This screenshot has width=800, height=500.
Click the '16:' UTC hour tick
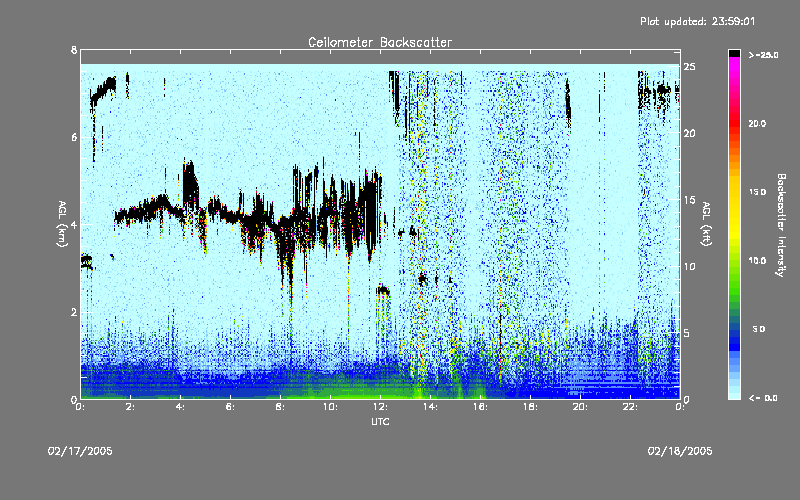click(x=480, y=407)
